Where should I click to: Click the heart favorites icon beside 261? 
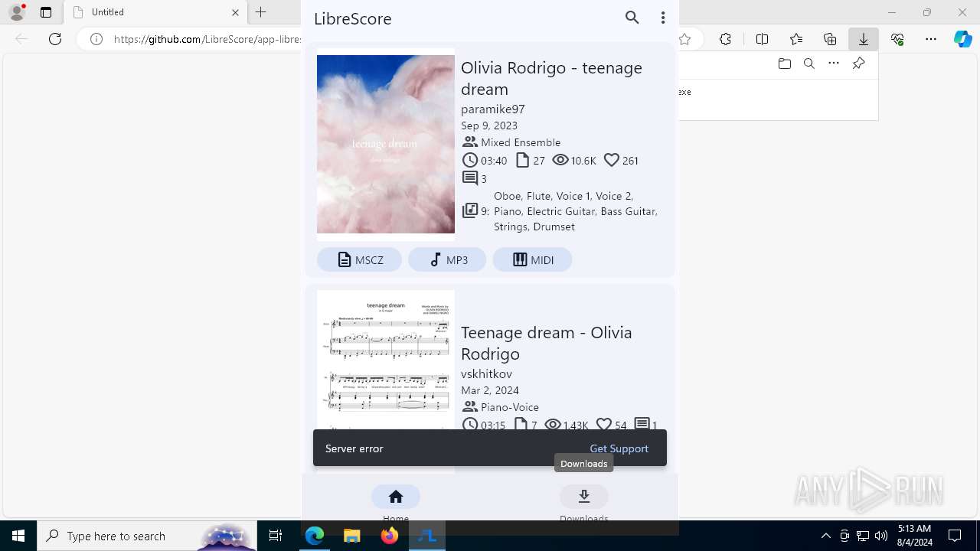[x=612, y=160]
